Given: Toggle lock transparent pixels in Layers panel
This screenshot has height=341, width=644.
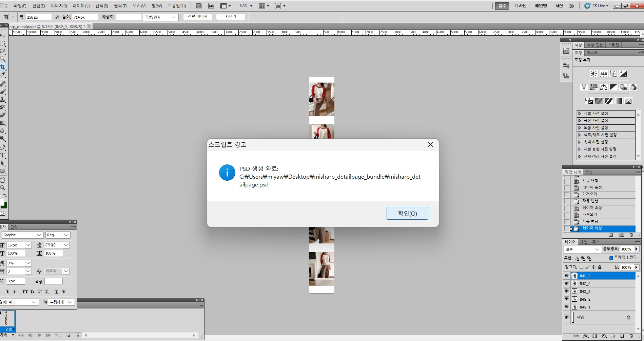Looking at the screenshot, I should 581,267.
